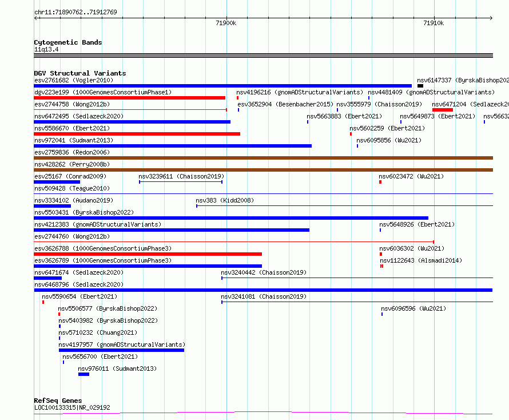Click the red dgv223e199 variant bar
The image size is (509, 420).
pos(129,98)
